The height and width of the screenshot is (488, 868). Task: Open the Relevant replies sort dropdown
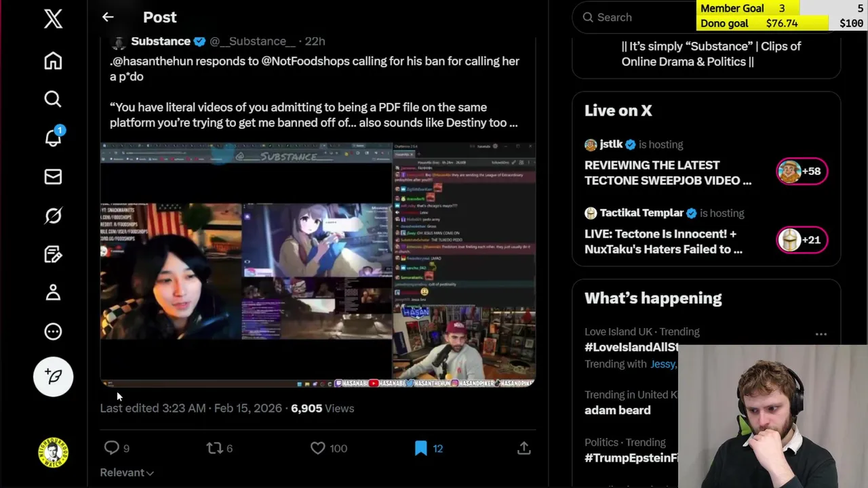click(x=127, y=472)
